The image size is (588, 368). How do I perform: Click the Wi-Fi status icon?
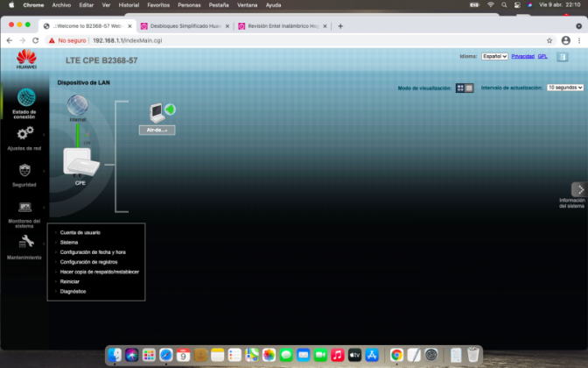coord(491,5)
